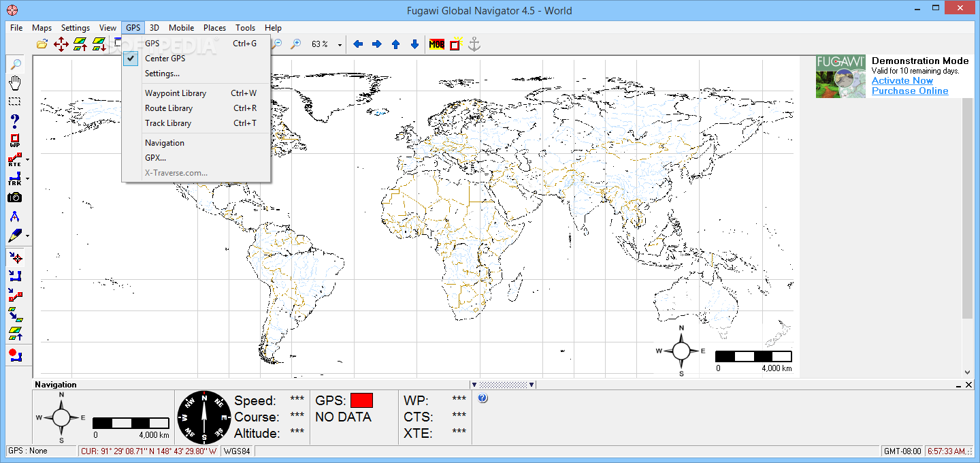
Task: Click the blue track download arrow icon
Action: (x=15, y=276)
